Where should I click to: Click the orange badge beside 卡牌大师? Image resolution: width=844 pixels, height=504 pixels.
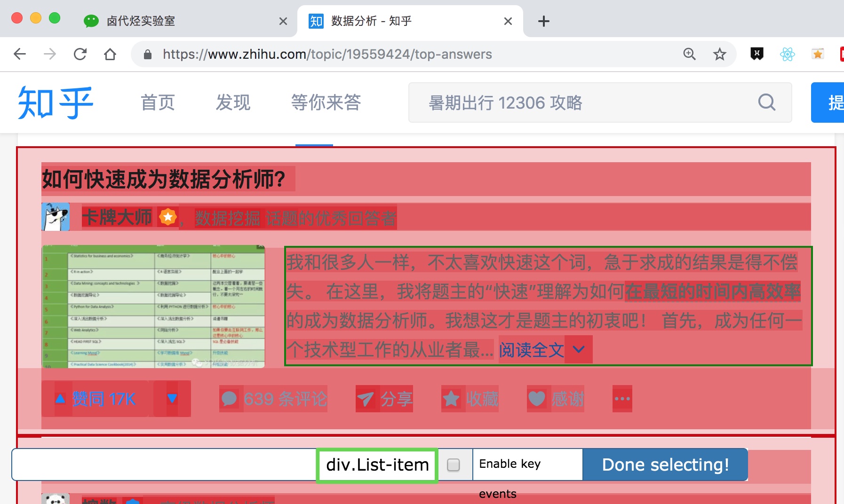click(x=168, y=217)
